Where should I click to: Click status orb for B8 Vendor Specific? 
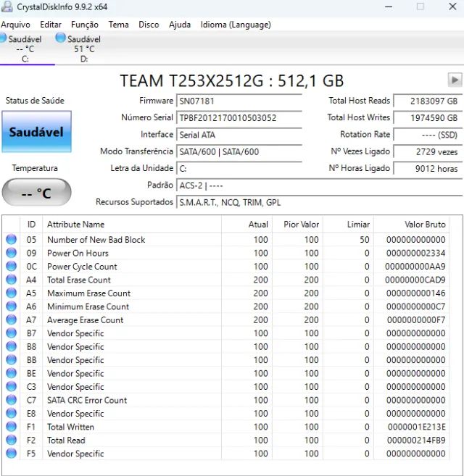12,346
